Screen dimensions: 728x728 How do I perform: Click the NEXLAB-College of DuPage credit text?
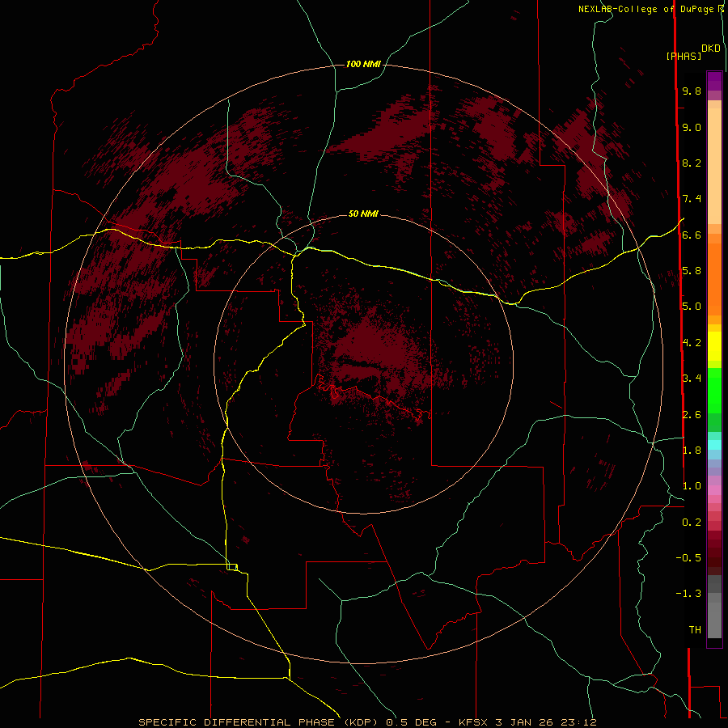click(x=646, y=9)
